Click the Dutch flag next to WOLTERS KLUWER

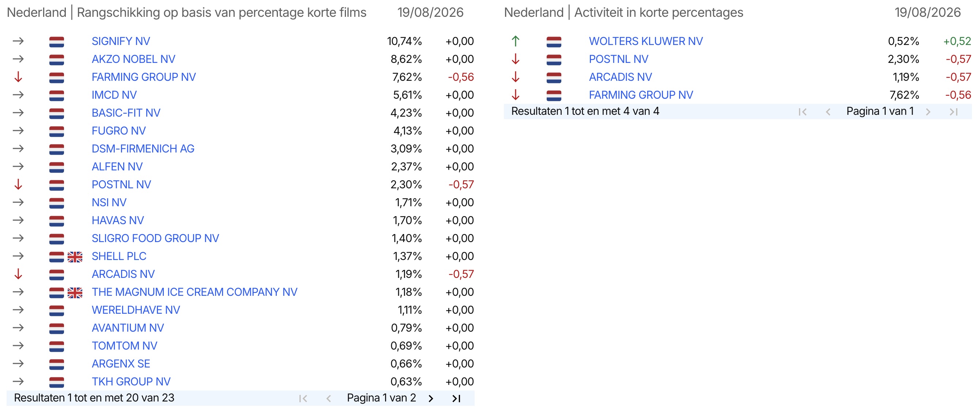tap(554, 41)
